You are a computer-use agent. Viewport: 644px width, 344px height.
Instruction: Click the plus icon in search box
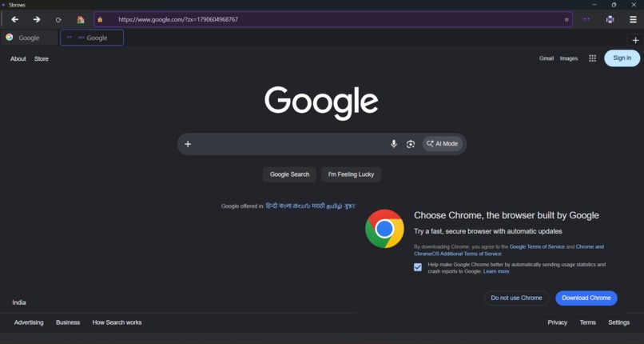pyautogui.click(x=188, y=144)
